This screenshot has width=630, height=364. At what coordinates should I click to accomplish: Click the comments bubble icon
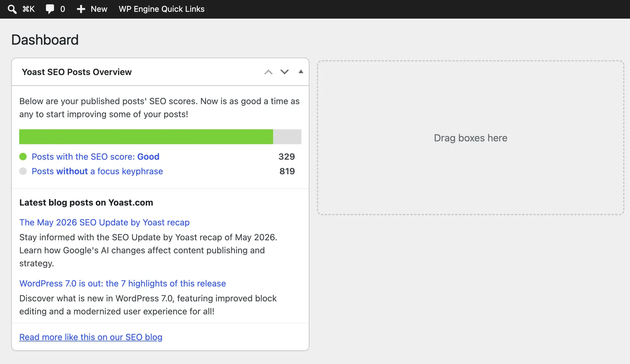tap(50, 9)
